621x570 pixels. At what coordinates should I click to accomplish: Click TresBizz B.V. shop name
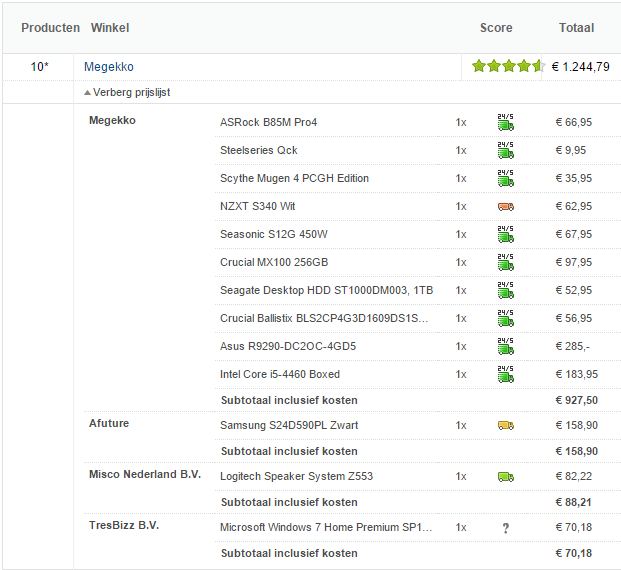point(124,525)
